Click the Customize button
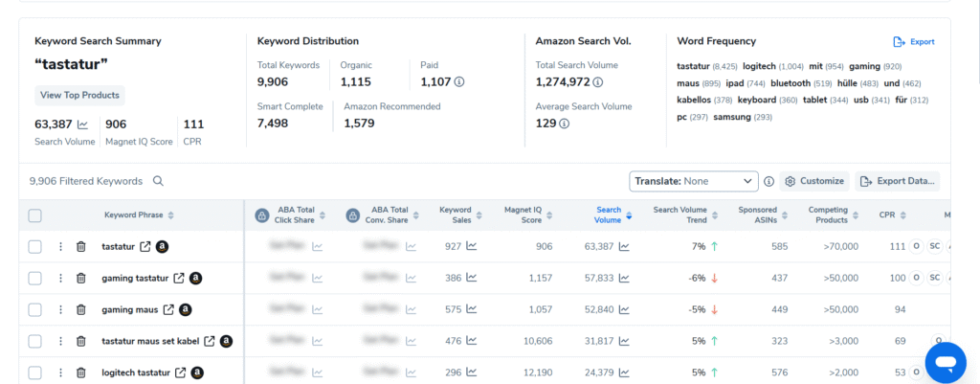This screenshot has width=980, height=384. (814, 181)
